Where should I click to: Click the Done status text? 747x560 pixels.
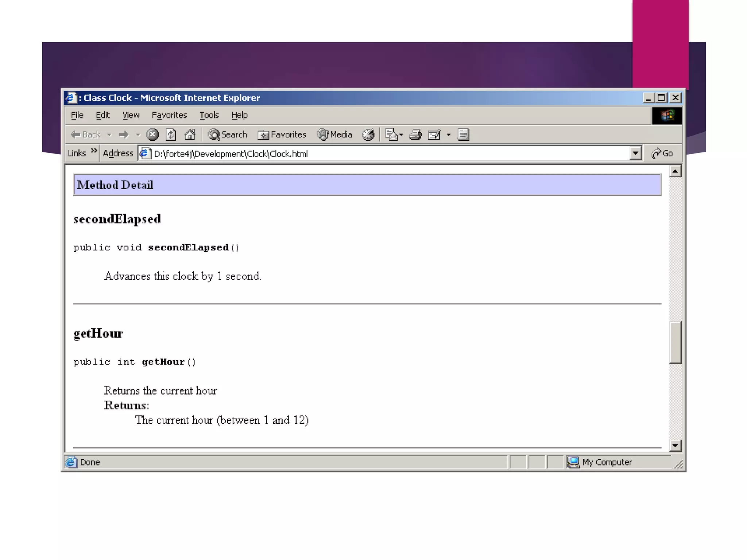[x=90, y=462]
